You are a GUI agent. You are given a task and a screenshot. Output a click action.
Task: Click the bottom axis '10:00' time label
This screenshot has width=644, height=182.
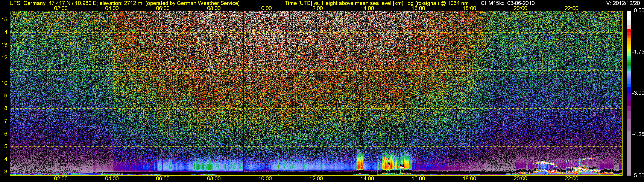pyautogui.click(x=265, y=179)
